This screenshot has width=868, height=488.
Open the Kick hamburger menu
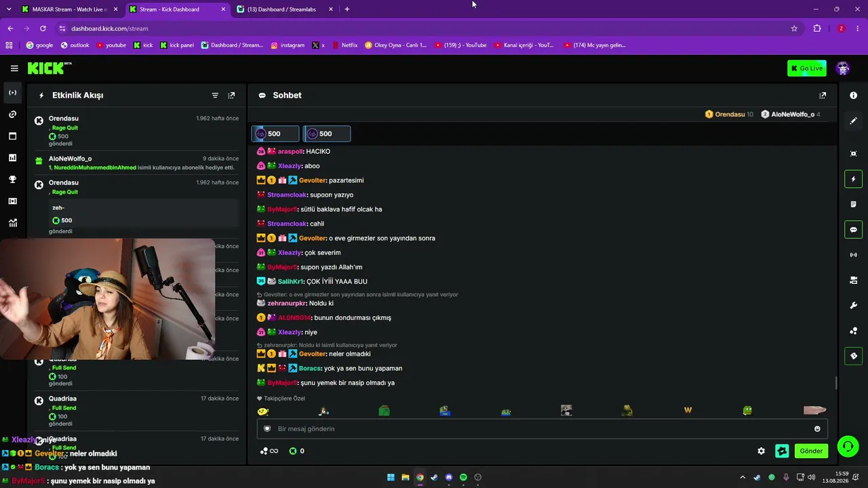click(x=14, y=68)
